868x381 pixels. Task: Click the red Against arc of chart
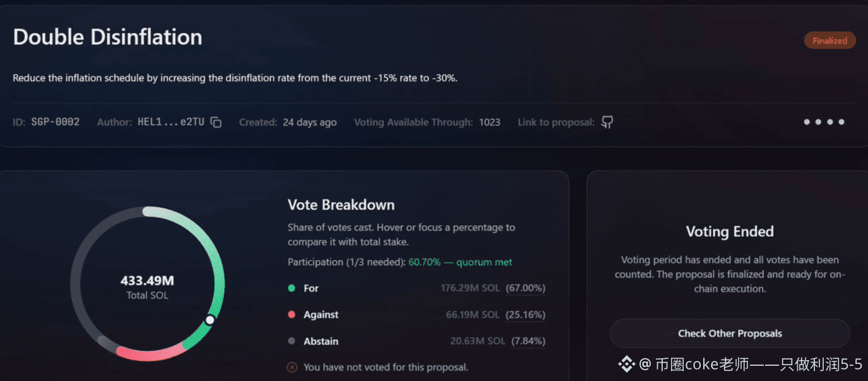coord(150,354)
